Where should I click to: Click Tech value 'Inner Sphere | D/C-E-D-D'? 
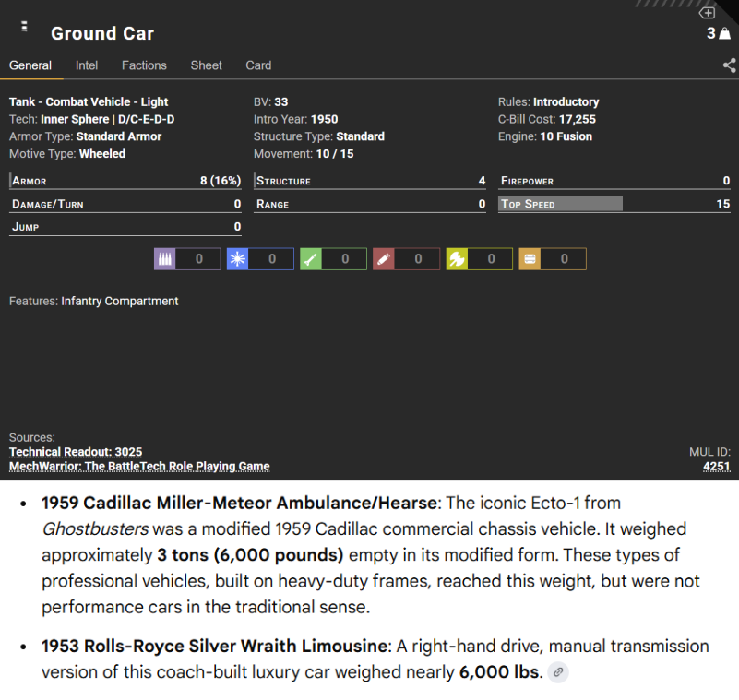107,119
